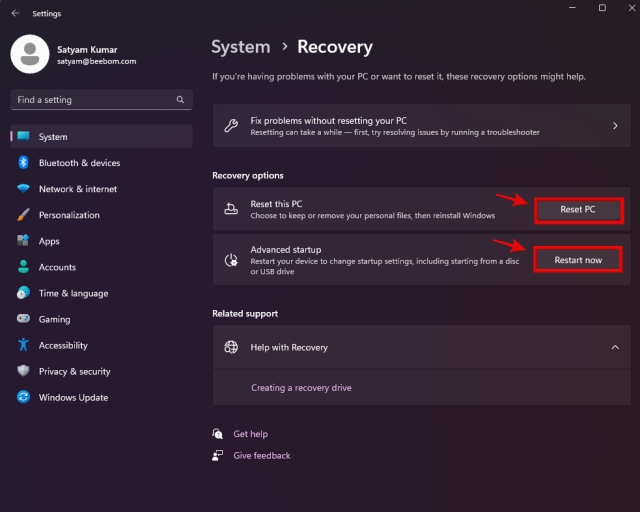Click the Satyam Kumar account name
This screenshot has height=512, width=640.
[87, 50]
